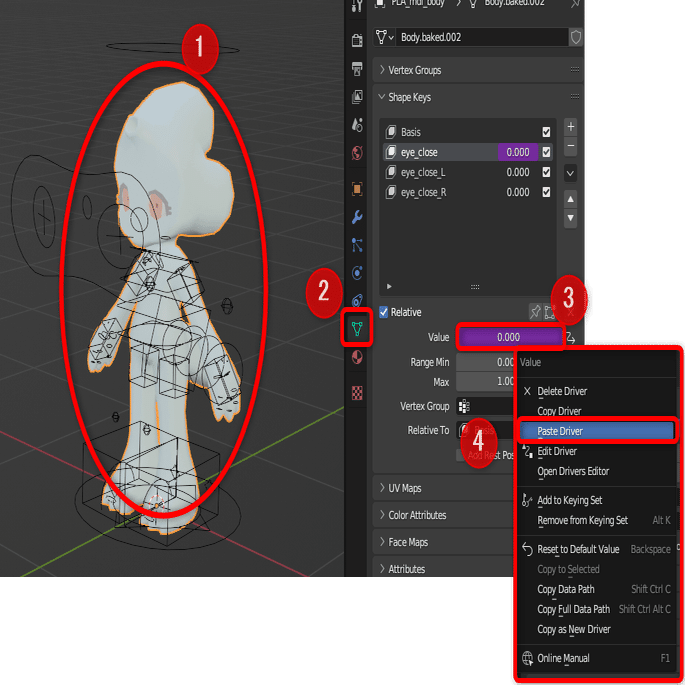This screenshot has width=685, height=685.
Task: Click the Range Min value field
Action: coord(485,362)
